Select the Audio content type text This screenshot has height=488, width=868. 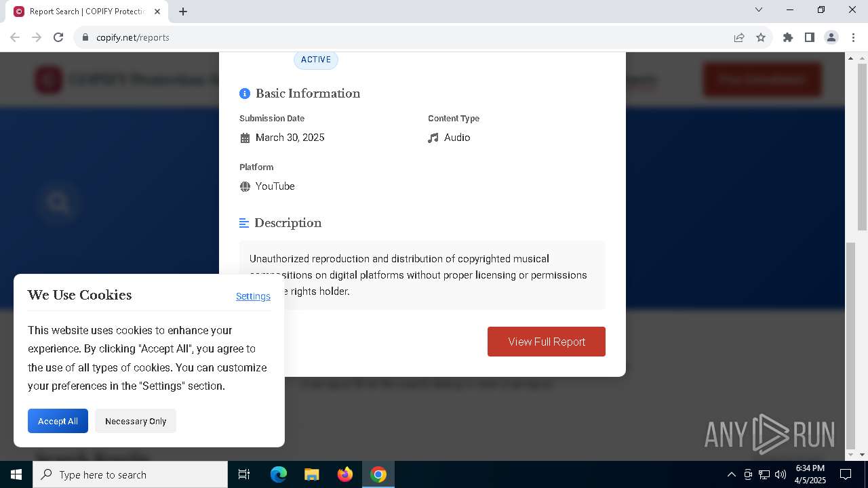(457, 138)
